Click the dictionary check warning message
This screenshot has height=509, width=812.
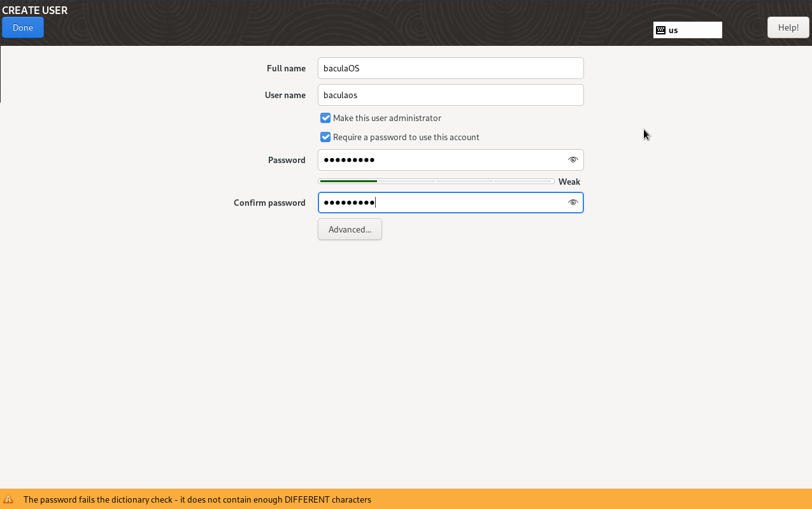[x=197, y=499]
